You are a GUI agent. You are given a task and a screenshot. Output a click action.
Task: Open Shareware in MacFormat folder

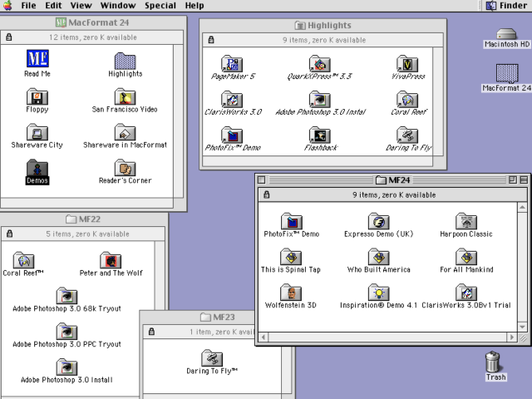point(126,132)
